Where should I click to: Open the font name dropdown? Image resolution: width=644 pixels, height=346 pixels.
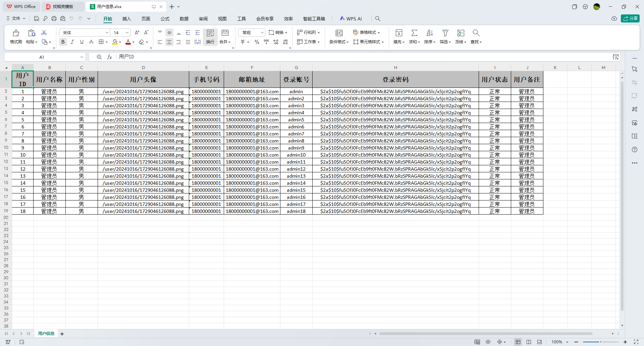tap(107, 33)
